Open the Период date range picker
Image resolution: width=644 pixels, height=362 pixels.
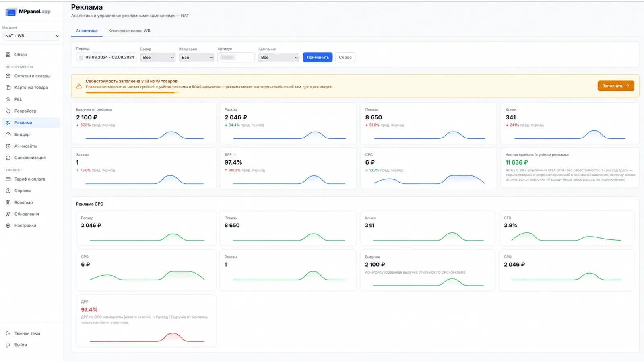pos(106,58)
